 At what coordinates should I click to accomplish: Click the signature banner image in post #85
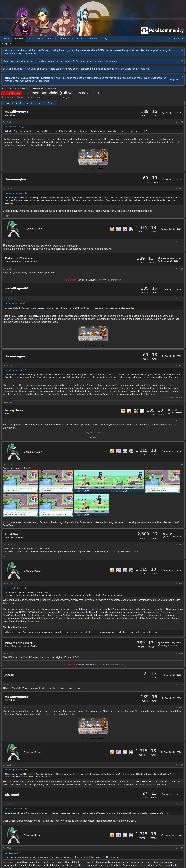point(93,333)
